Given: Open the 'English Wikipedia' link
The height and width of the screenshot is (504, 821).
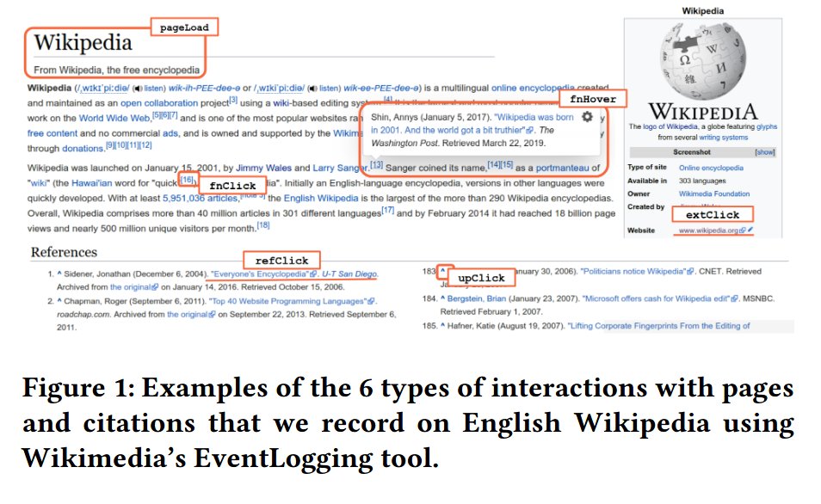Looking at the screenshot, I should 321,199.
